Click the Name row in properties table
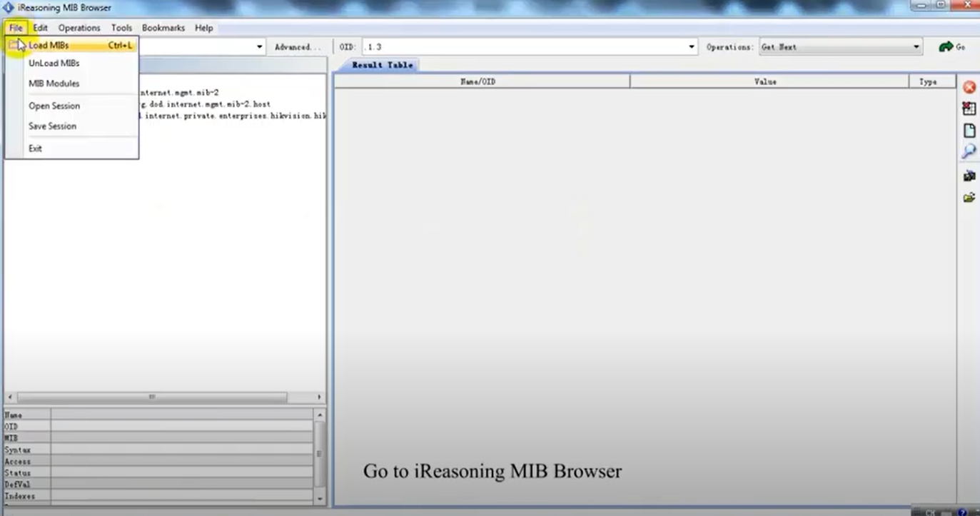The image size is (980, 516). (158, 415)
